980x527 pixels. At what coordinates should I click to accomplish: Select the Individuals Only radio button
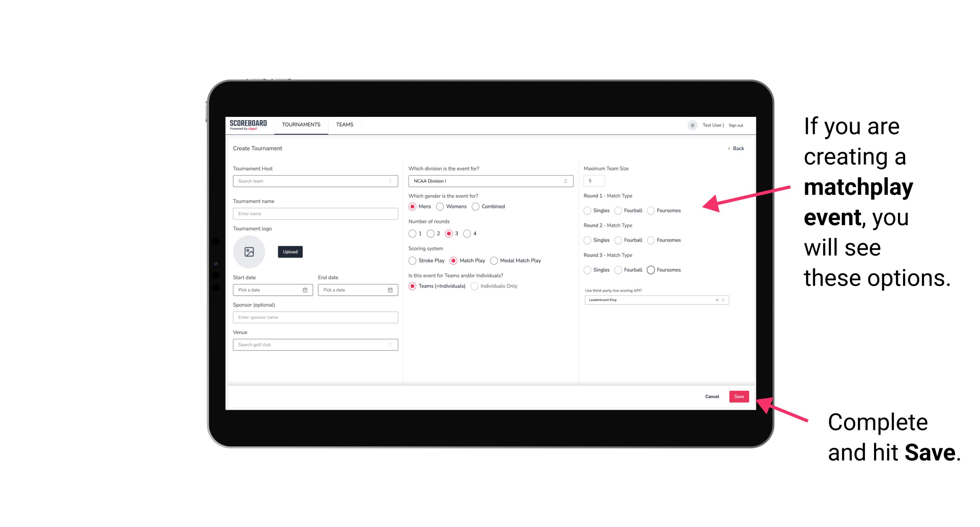click(476, 286)
